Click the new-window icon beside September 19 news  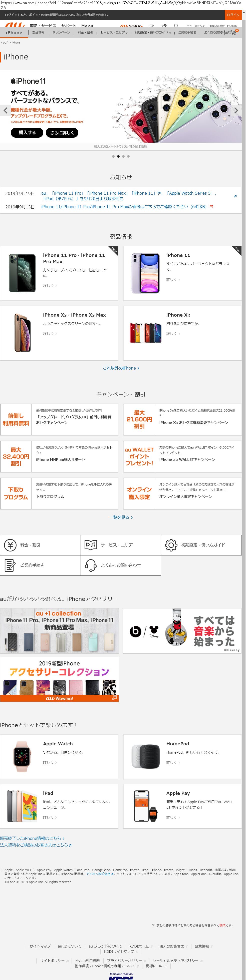click(235, 196)
